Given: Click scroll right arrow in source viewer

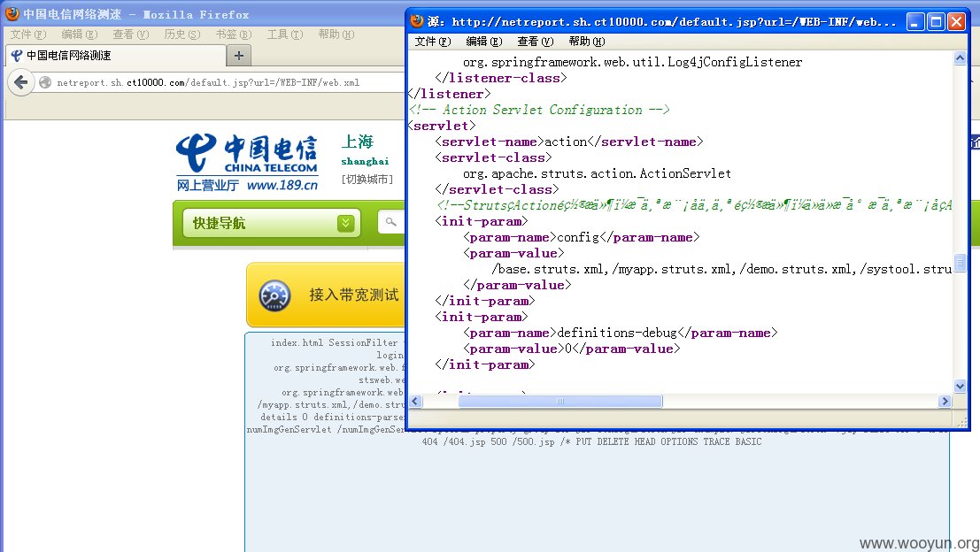Looking at the screenshot, I should point(945,402).
